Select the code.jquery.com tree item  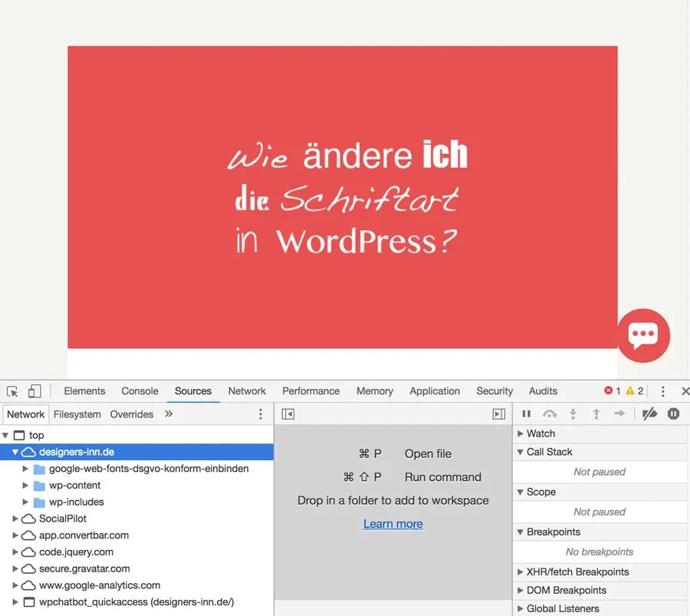[76, 552]
